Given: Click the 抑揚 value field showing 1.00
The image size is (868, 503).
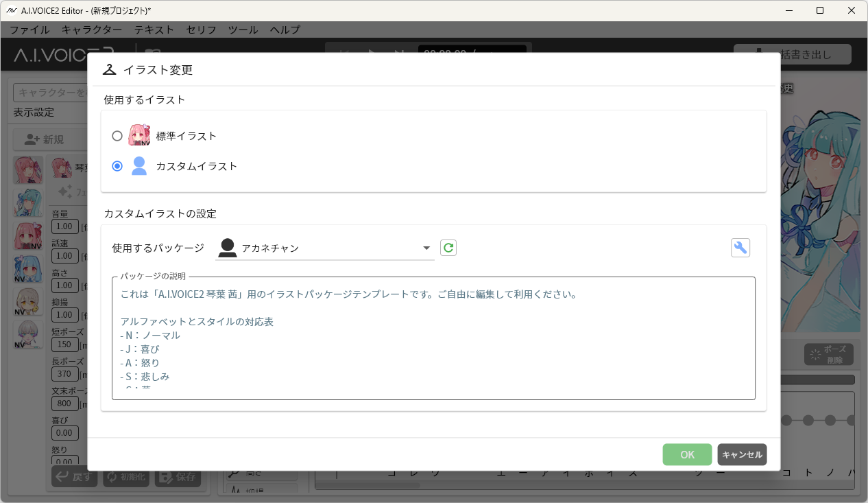Looking at the screenshot, I should coord(65,315).
